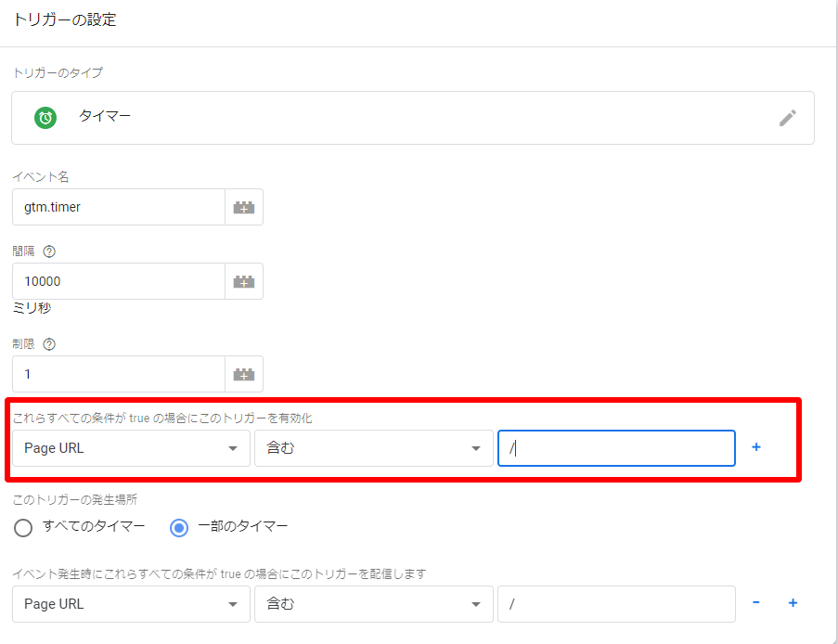
Task: Open variable picker beside event name field
Action: pos(244,208)
